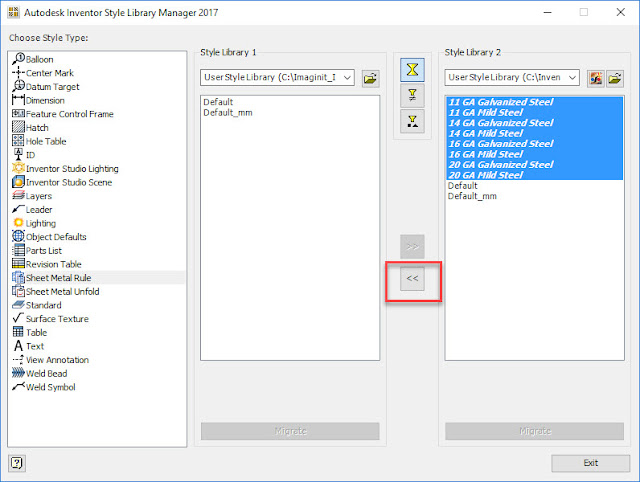This screenshot has width=640, height=482.
Task: Browse for Style Library 1 folder
Action: click(x=370, y=78)
